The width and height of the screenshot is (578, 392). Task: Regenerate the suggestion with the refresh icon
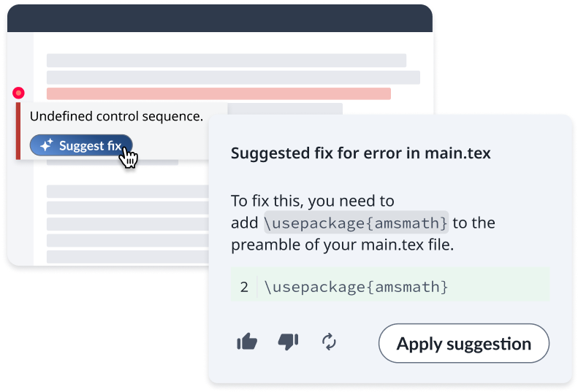[x=329, y=341]
